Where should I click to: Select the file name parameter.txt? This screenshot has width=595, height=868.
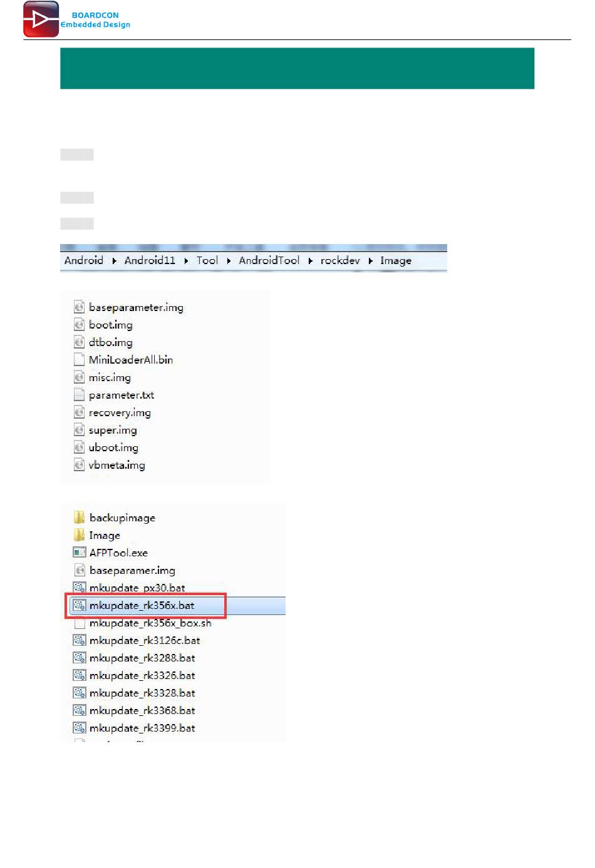[122, 395]
